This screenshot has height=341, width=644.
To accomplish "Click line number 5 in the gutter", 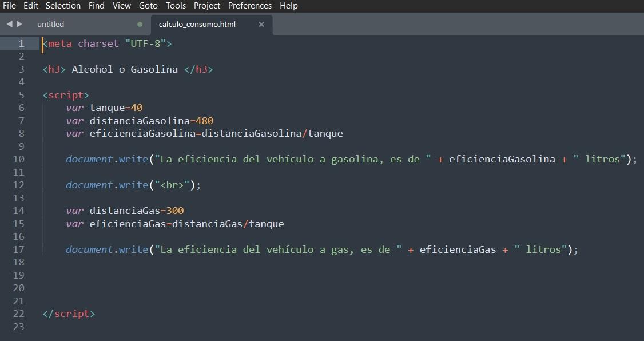I will point(21,95).
